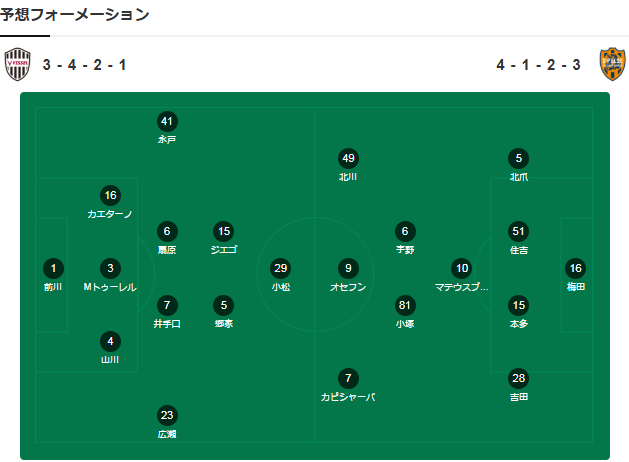Screen dimensions: 629x462
Task: Open the 予想フォーメーション tab
Action: (x=75, y=15)
